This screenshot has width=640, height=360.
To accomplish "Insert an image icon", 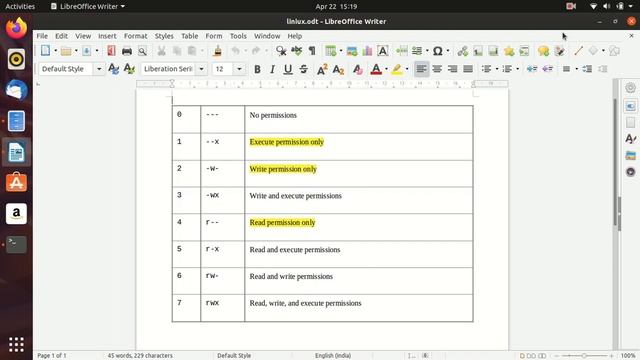I will (x=351, y=51).
